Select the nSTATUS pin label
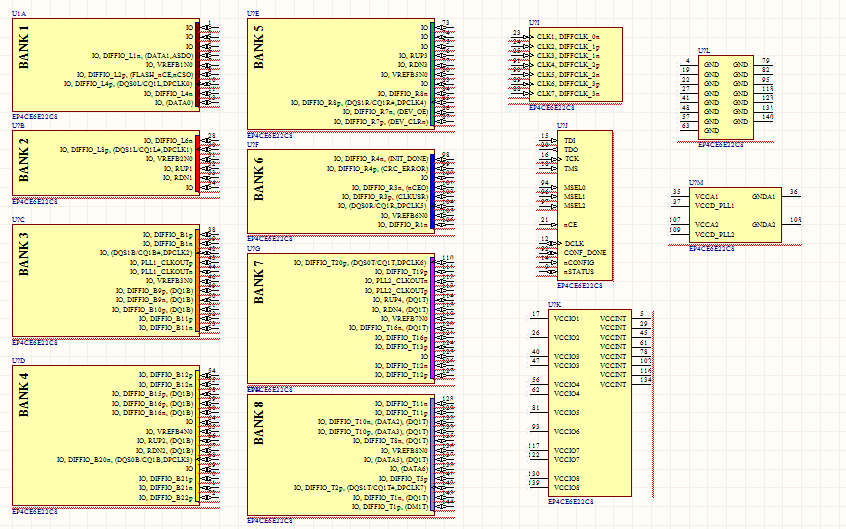This screenshot has height=529, width=846. pyautogui.click(x=577, y=271)
